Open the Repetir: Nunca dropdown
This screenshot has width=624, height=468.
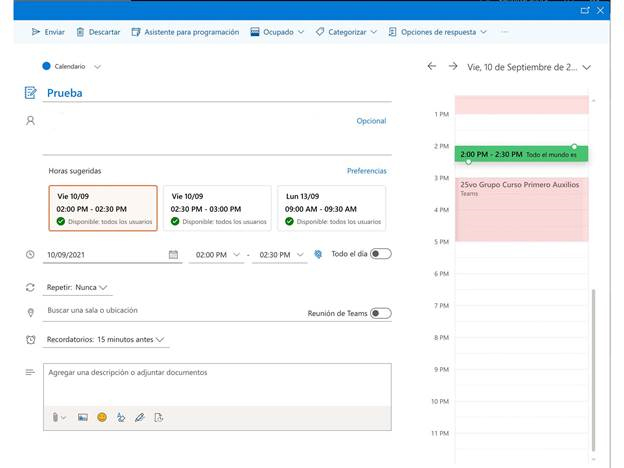click(x=77, y=287)
